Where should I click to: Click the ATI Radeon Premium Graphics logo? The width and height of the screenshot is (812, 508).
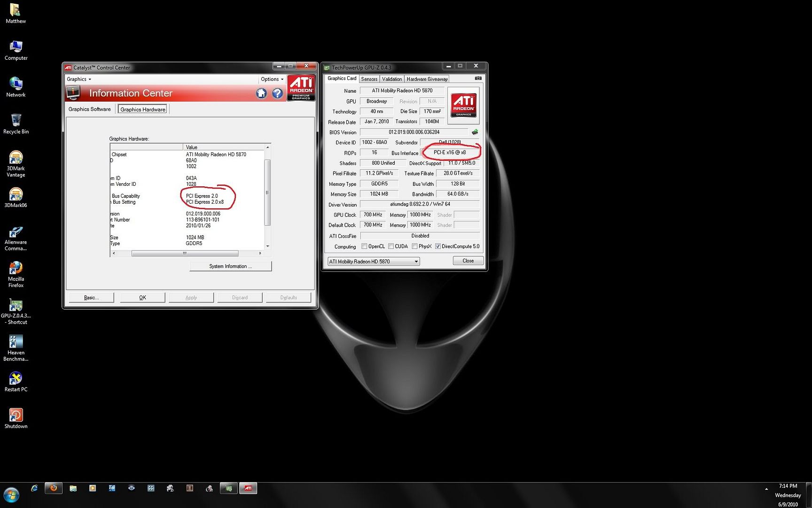click(301, 87)
